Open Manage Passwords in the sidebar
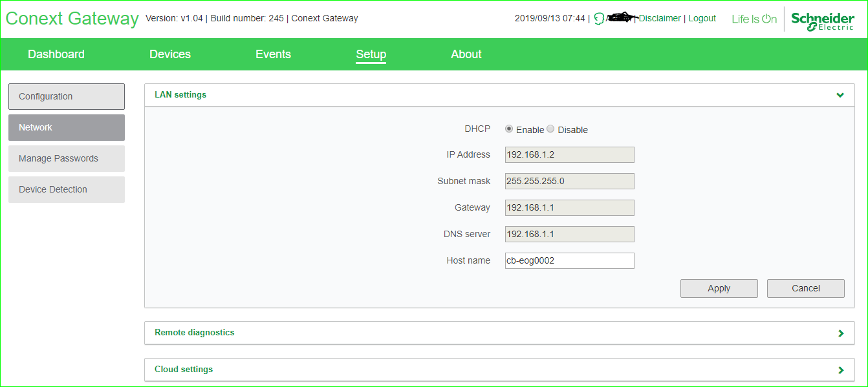Viewport: 868px width, 387px height. click(67, 158)
